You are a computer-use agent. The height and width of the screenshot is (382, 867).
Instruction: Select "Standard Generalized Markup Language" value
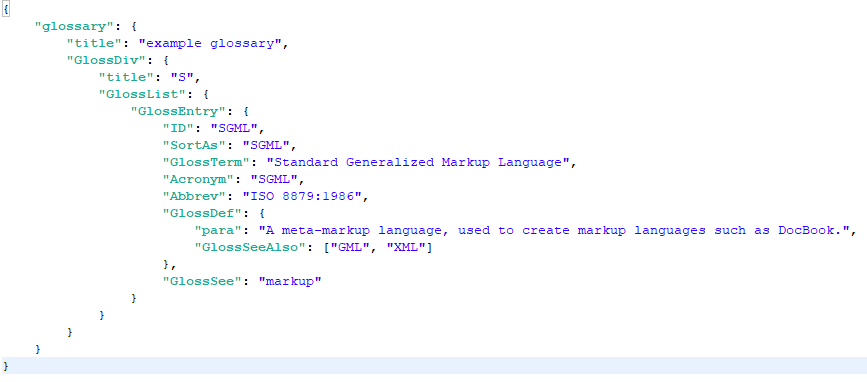(419, 163)
